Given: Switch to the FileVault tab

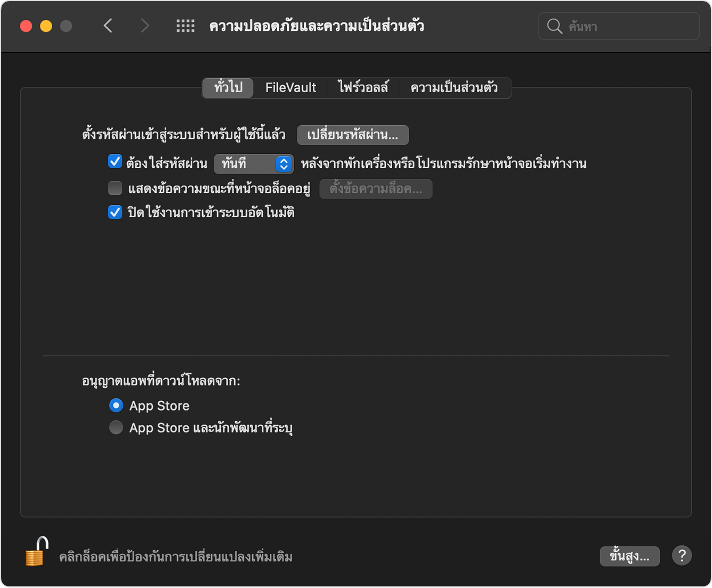Looking at the screenshot, I should [290, 87].
